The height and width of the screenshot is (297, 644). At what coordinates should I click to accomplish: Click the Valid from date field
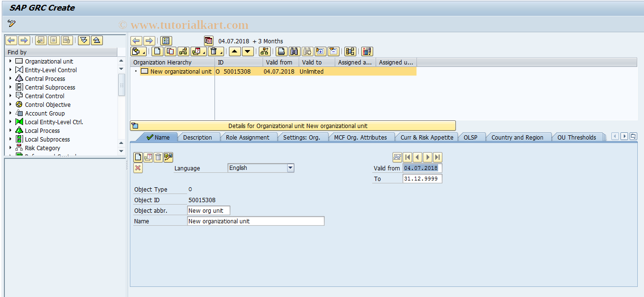point(422,168)
